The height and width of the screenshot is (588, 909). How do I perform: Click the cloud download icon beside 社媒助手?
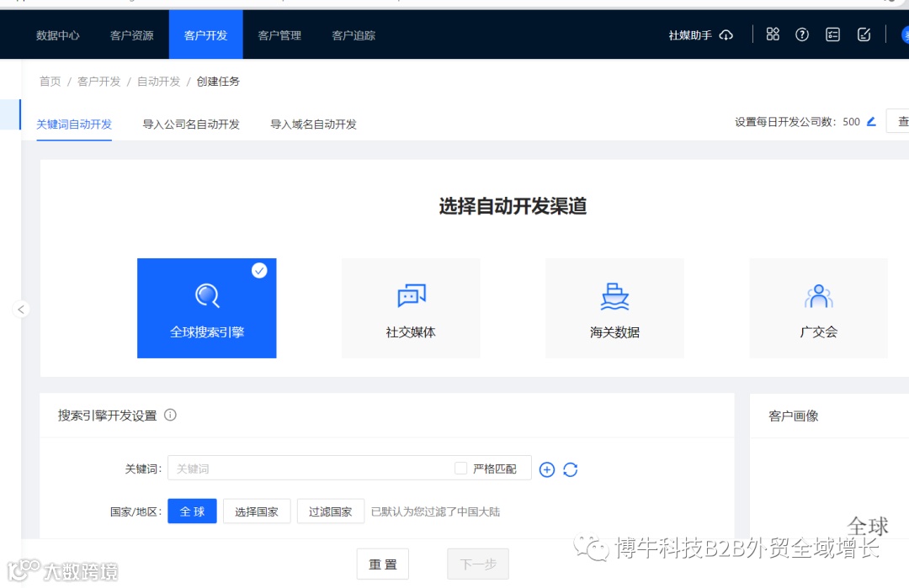[726, 35]
